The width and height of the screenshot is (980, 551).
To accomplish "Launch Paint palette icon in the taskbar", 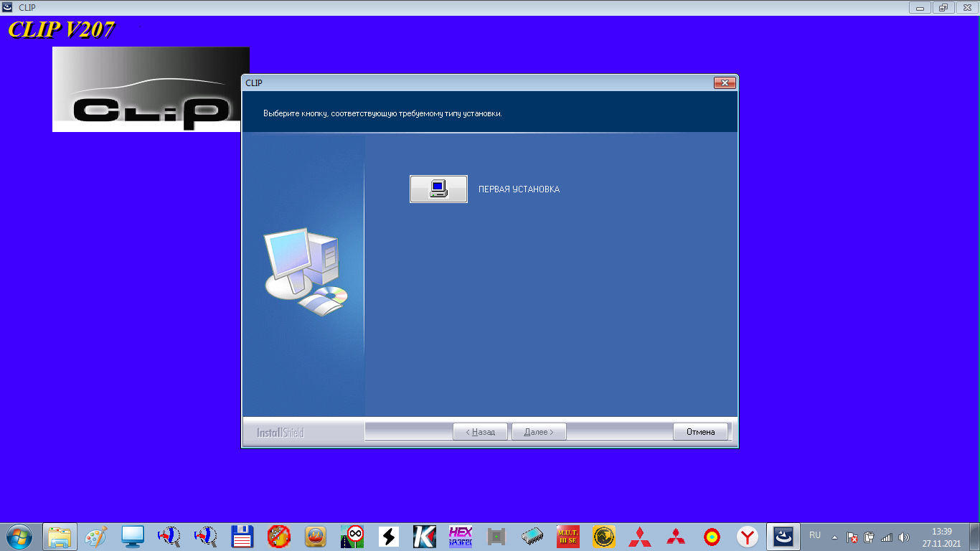I will click(x=96, y=536).
